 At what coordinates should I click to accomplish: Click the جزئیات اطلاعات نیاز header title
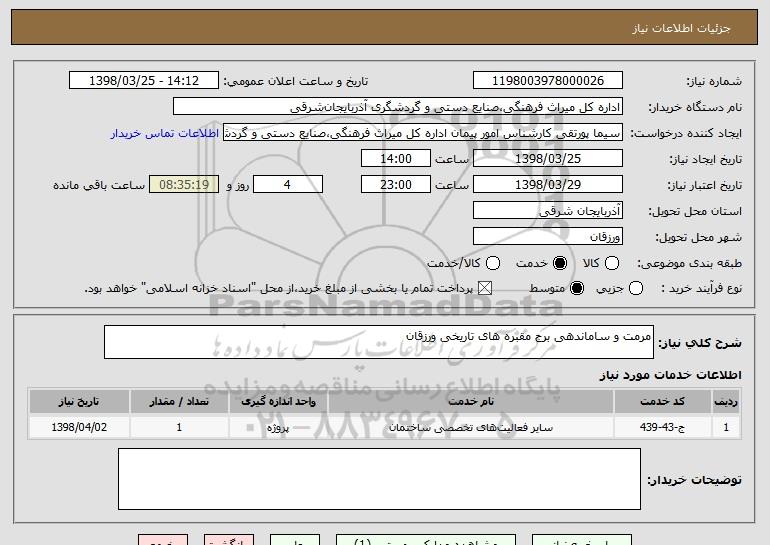coord(681,28)
